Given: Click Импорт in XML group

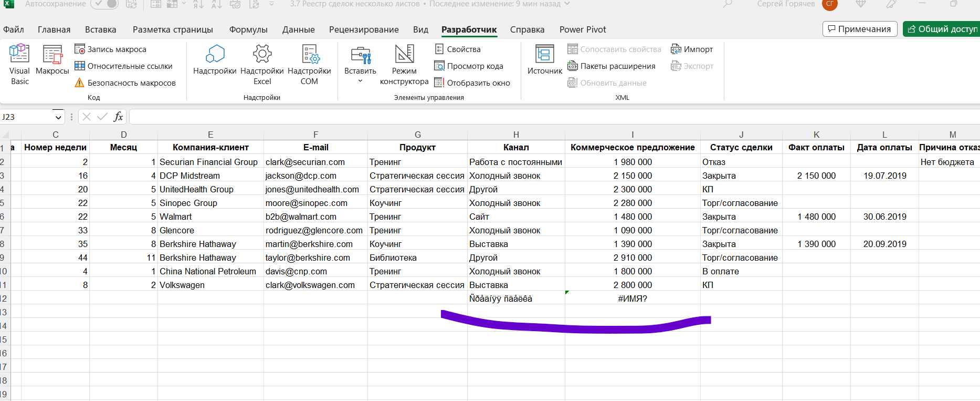Looking at the screenshot, I should 692,49.
